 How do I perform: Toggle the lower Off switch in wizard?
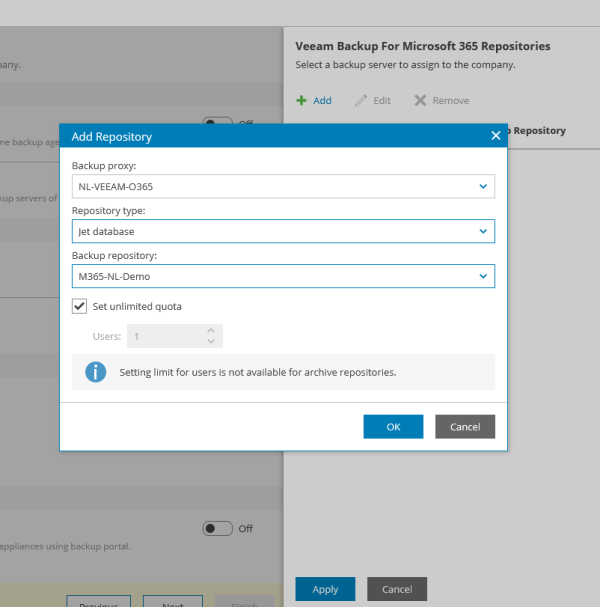[218, 528]
